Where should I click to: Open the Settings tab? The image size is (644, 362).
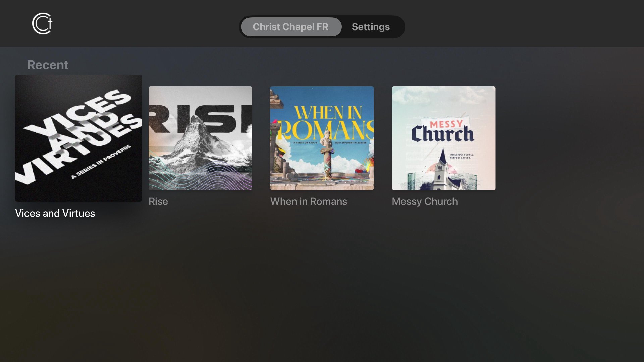coord(370,27)
